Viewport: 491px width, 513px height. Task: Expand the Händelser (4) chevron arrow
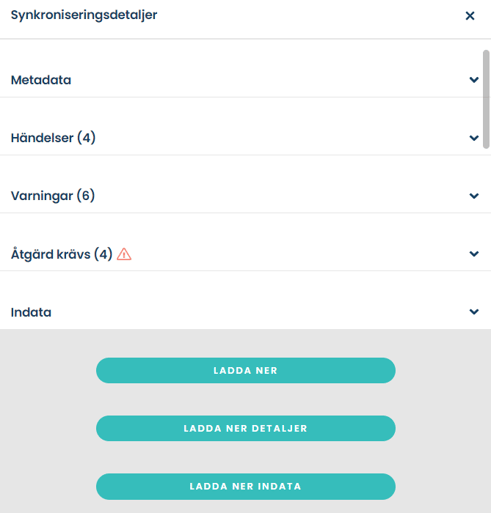(474, 138)
